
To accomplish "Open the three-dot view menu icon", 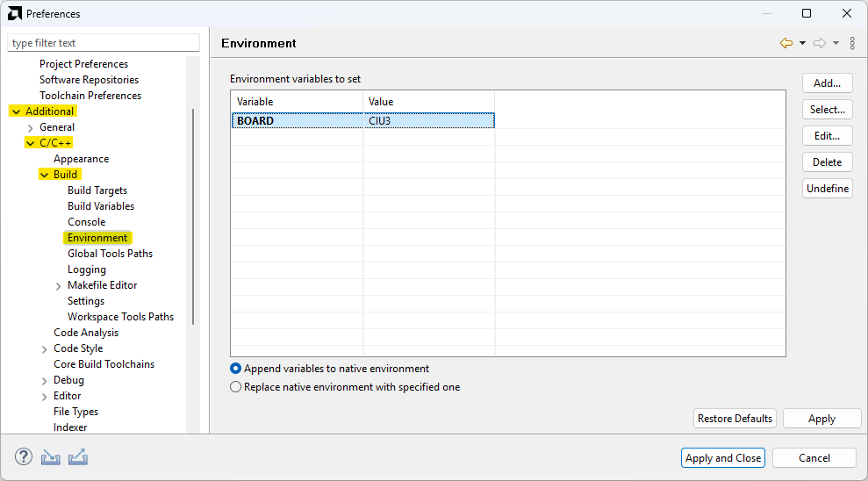I will click(852, 43).
